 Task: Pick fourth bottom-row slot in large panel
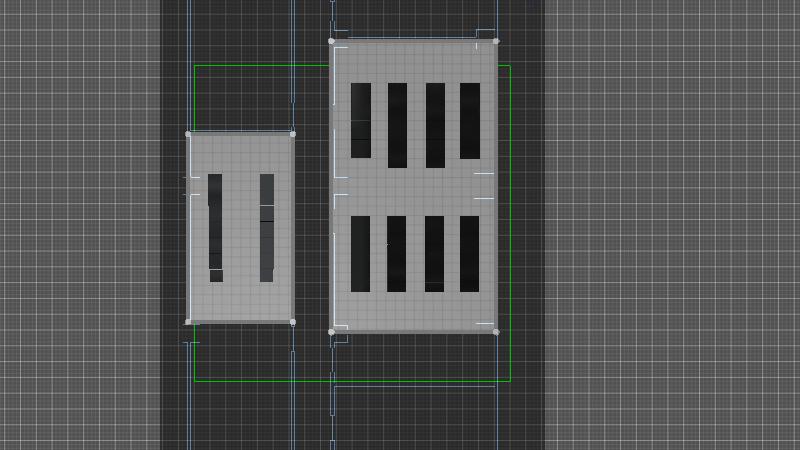(469, 254)
